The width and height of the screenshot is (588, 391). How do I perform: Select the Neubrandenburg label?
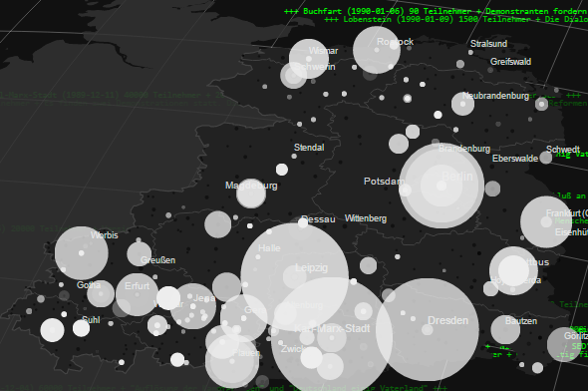[x=495, y=96]
